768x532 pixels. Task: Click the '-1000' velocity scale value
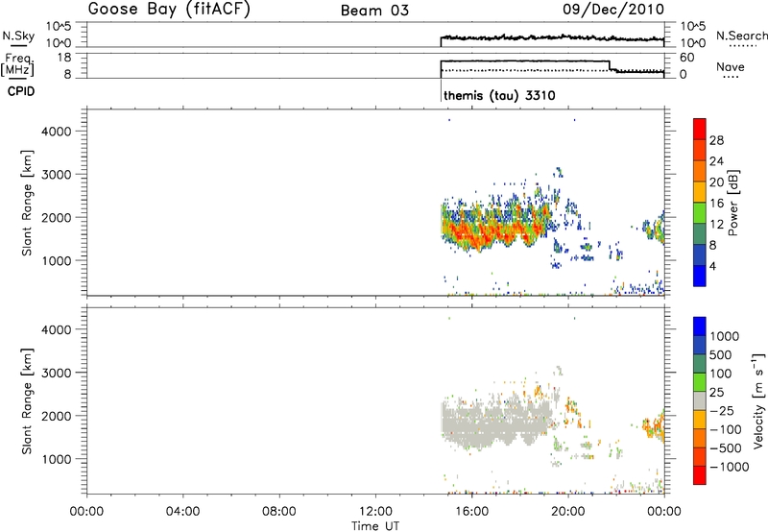click(x=729, y=467)
